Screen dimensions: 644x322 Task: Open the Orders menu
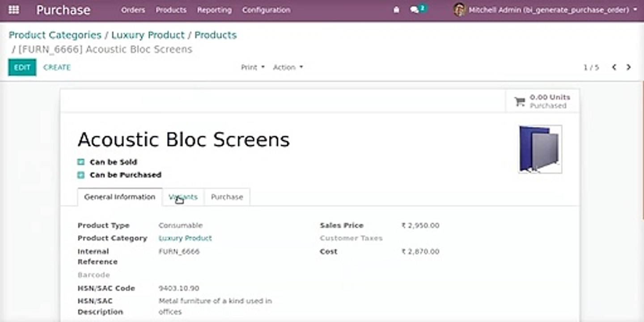click(133, 10)
